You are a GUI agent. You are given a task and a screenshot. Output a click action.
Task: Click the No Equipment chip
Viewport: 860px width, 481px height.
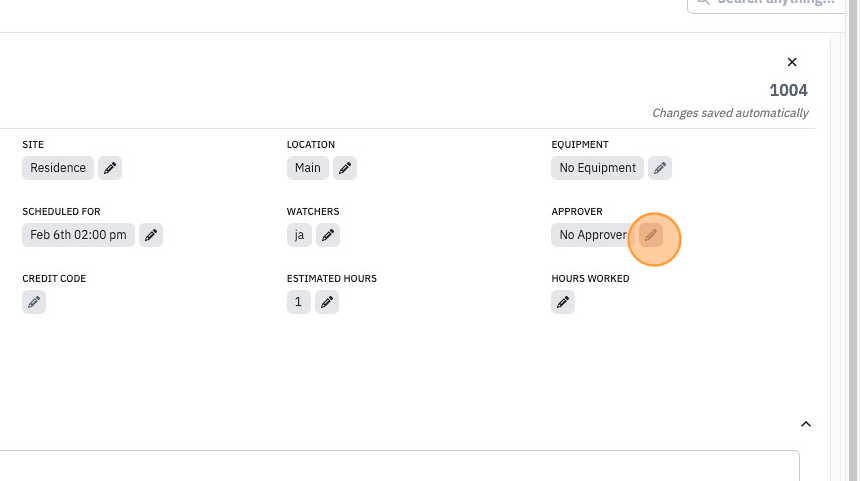tap(597, 168)
